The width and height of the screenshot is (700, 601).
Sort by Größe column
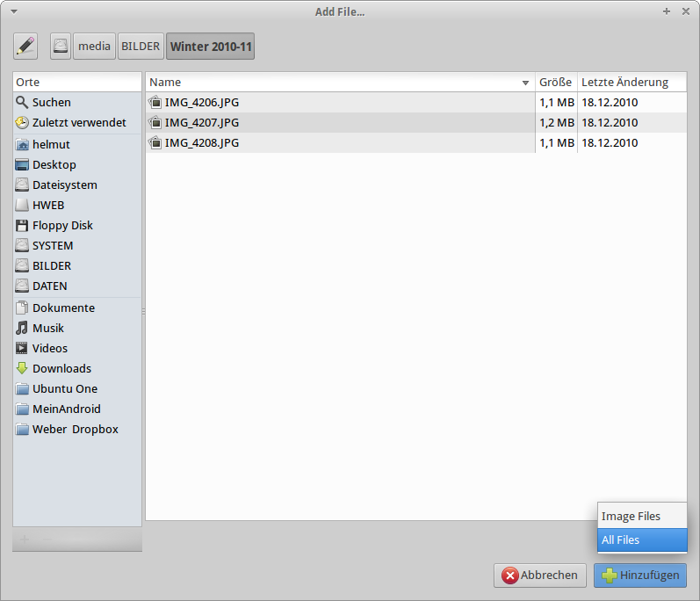click(x=555, y=83)
